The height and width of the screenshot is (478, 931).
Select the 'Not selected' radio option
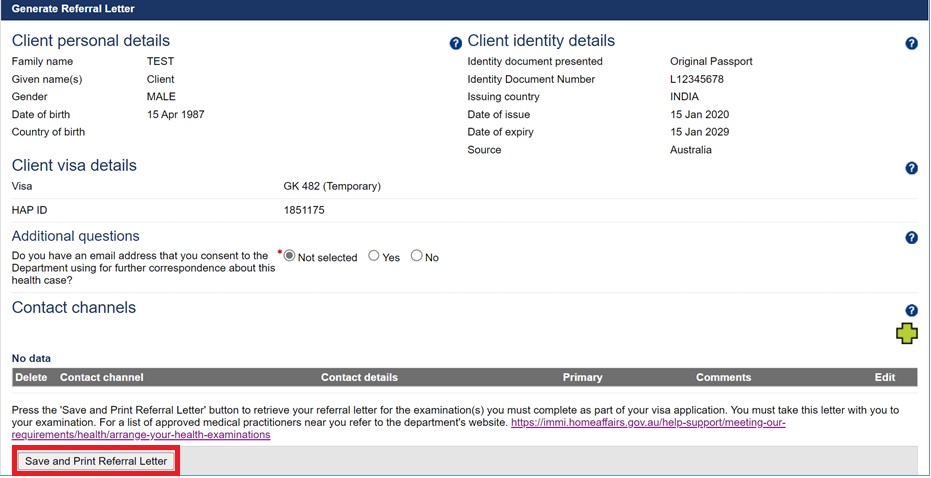[x=290, y=256]
